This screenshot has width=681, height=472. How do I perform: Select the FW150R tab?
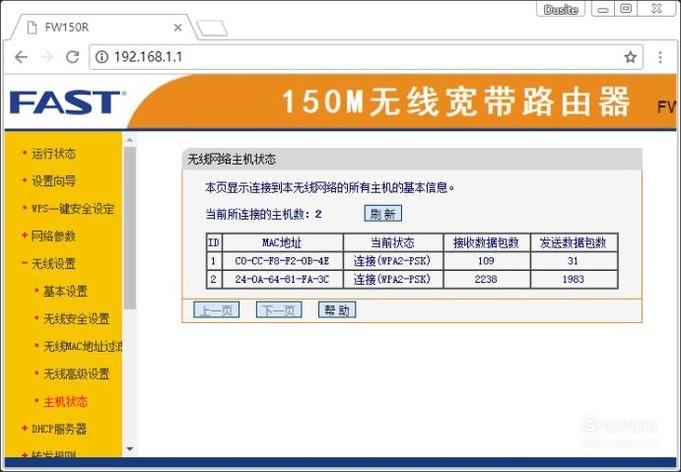104,27
